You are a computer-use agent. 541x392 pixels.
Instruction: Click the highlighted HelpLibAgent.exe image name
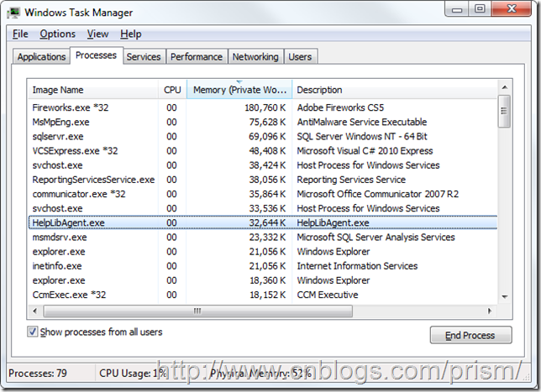click(x=68, y=222)
